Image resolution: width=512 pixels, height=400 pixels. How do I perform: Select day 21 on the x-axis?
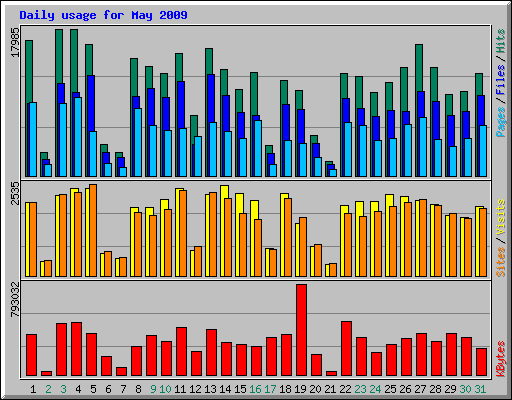(330, 389)
